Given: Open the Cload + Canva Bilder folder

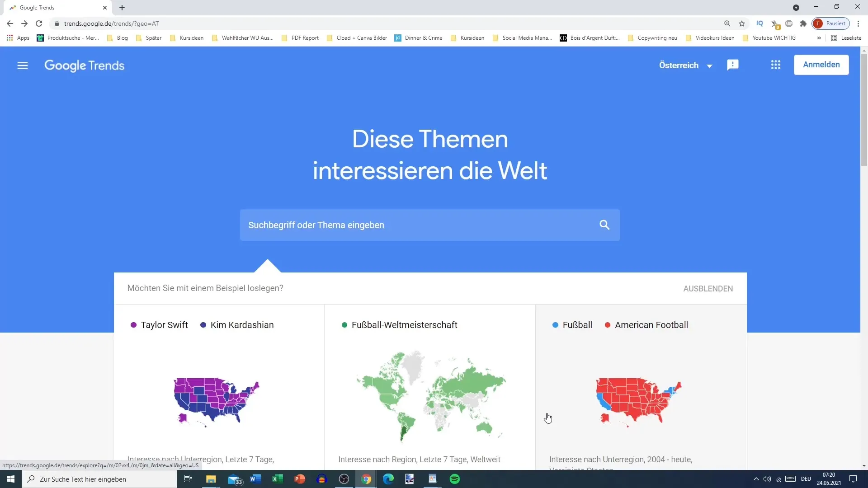Looking at the screenshot, I should click(x=357, y=38).
